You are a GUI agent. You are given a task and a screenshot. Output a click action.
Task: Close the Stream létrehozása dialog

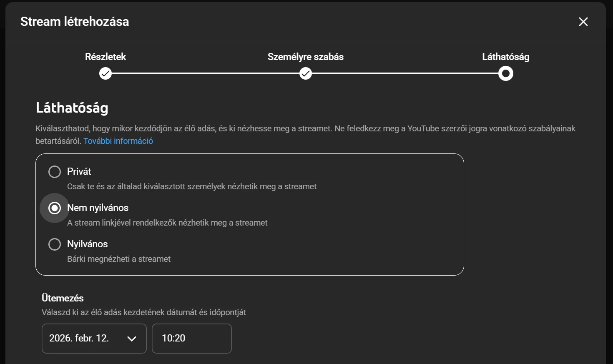(x=583, y=22)
